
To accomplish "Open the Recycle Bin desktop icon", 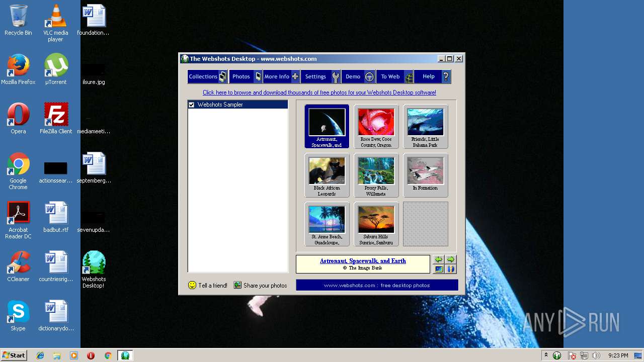I will point(18,21).
